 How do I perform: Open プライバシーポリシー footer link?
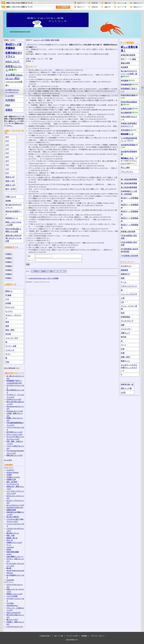click(98, 636)
